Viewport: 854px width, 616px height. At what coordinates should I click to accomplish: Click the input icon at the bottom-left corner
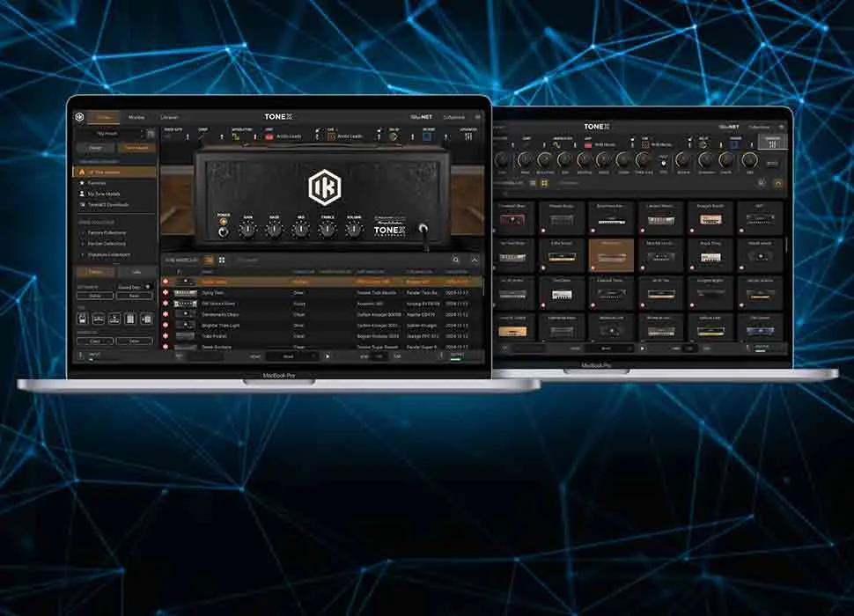pyautogui.click(x=81, y=356)
